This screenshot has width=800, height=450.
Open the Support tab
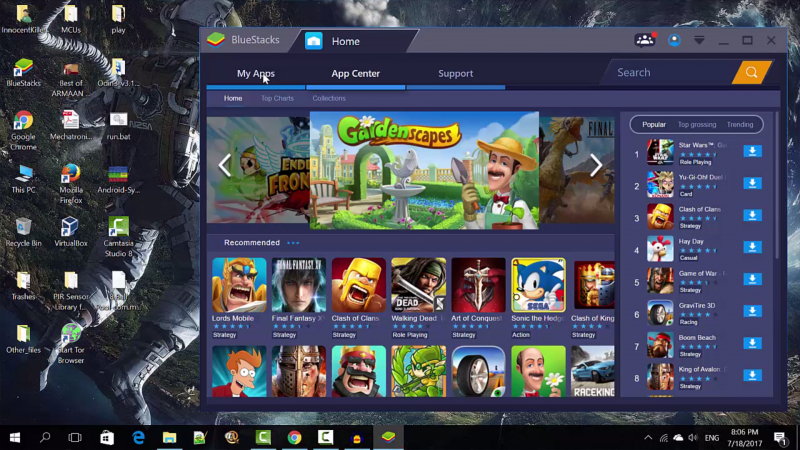coord(456,73)
